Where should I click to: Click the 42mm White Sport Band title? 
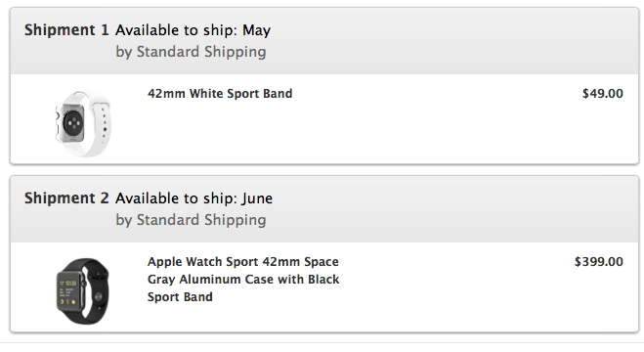(x=220, y=94)
